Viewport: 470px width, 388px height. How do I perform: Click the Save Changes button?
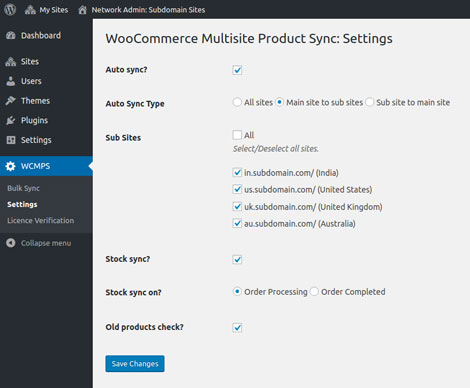(x=135, y=364)
